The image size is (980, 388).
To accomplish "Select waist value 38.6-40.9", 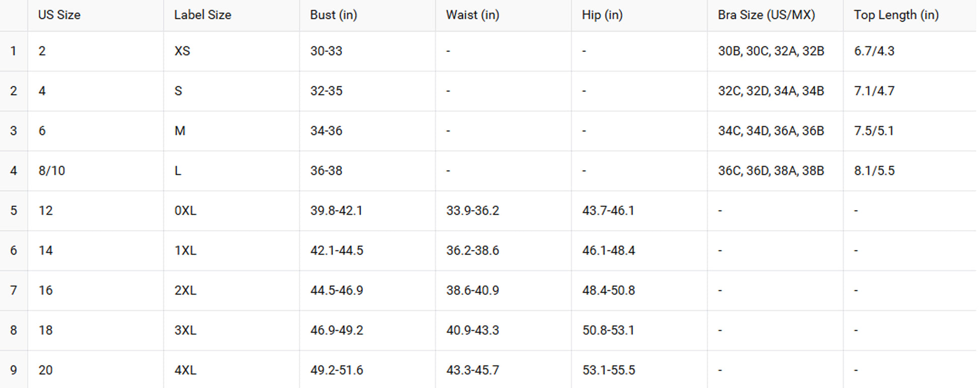I will coord(472,290).
